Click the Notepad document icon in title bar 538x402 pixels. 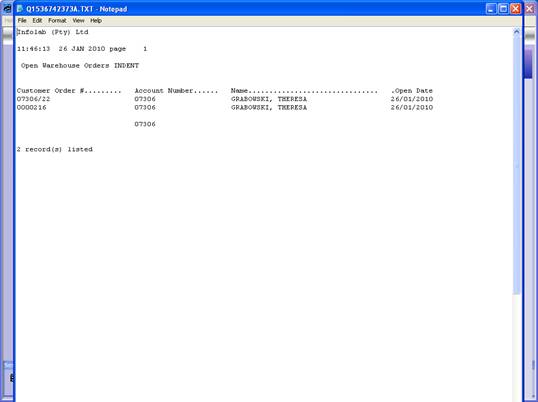point(20,9)
